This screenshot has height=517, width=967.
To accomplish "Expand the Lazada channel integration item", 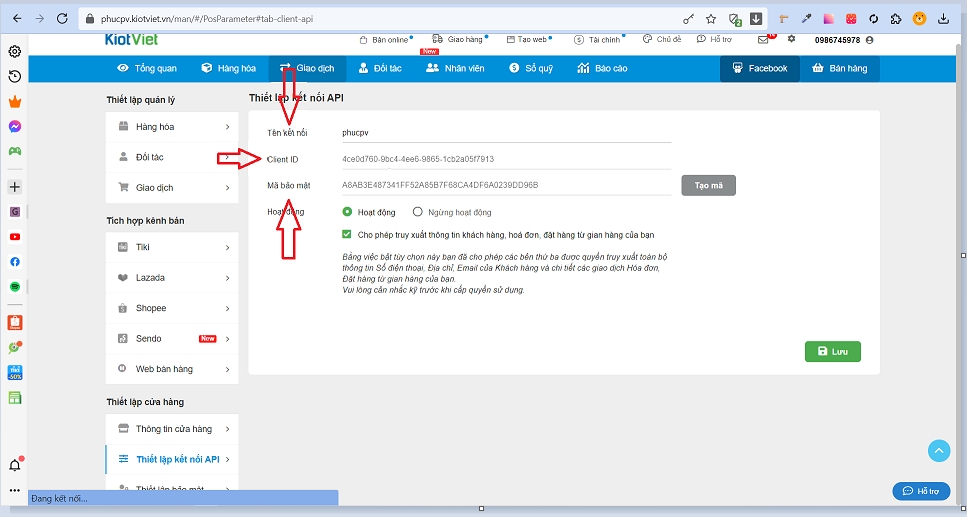I will pyautogui.click(x=172, y=278).
